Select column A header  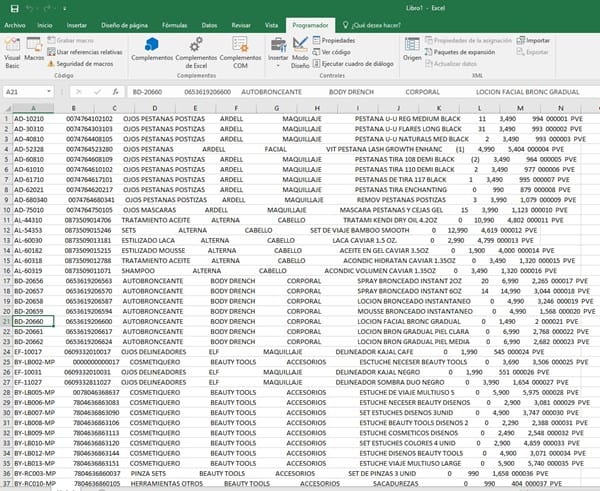[x=33, y=108]
